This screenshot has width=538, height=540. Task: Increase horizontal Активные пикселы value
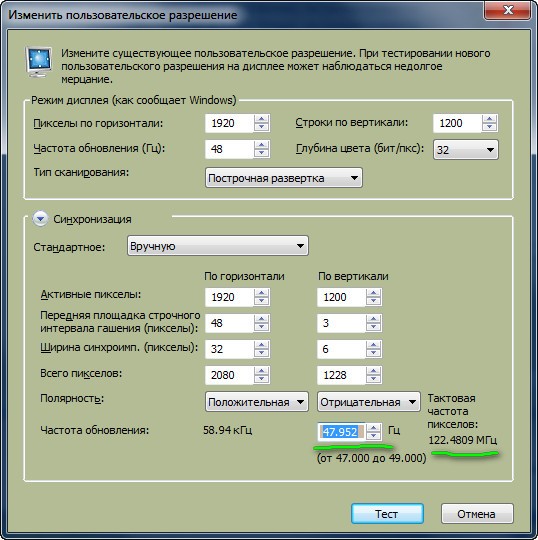coord(262,293)
